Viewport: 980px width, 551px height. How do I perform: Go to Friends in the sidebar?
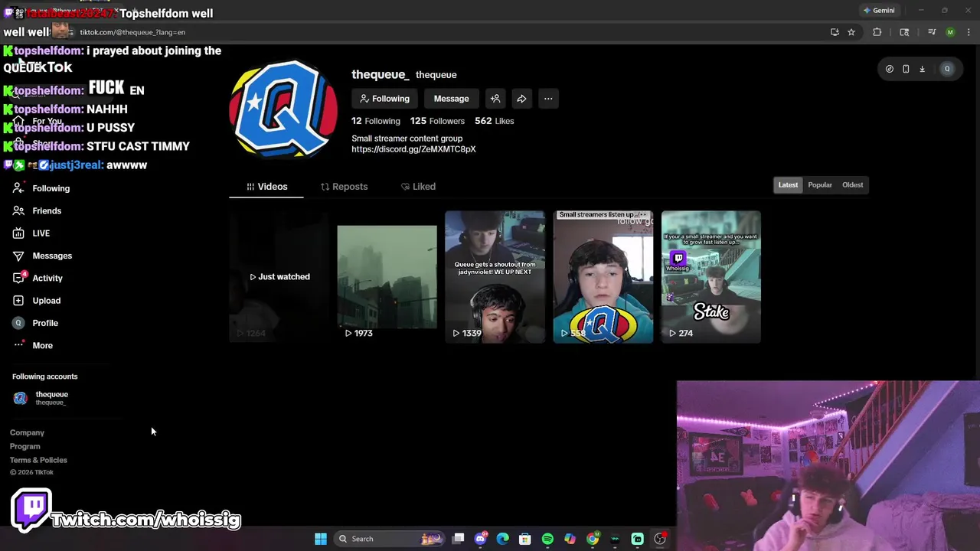47,210
